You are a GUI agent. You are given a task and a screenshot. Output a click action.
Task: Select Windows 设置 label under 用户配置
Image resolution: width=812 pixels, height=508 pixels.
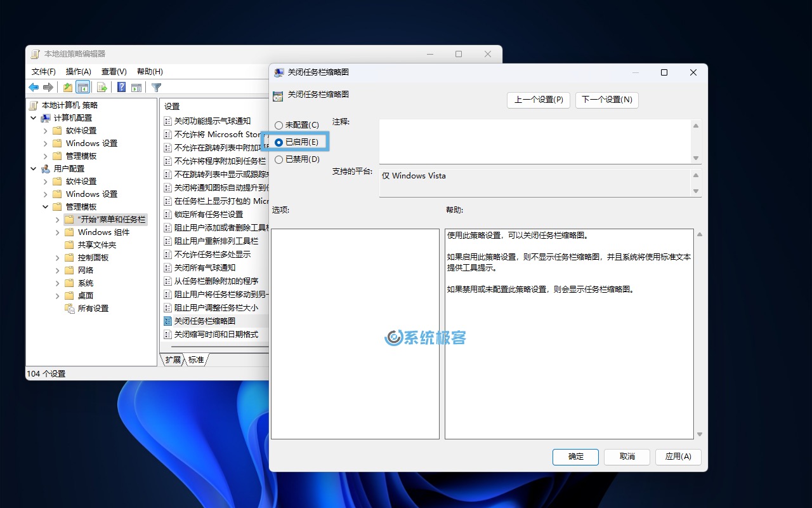[92, 194]
